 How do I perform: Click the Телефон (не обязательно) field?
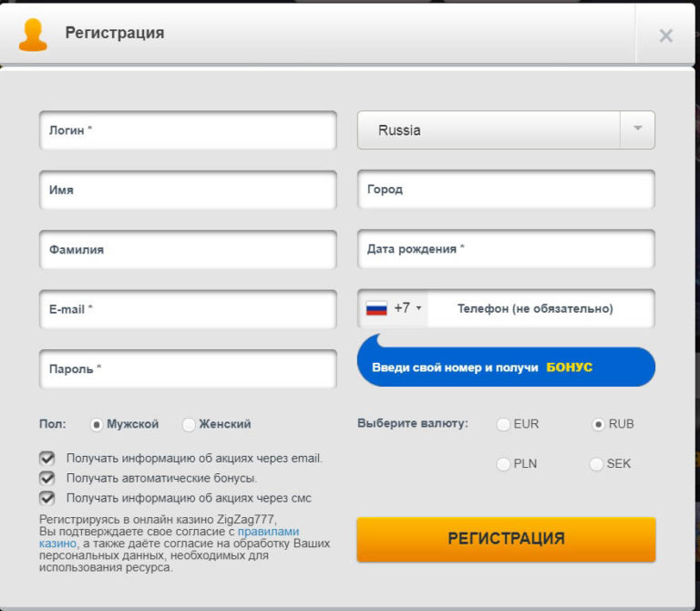click(540, 308)
